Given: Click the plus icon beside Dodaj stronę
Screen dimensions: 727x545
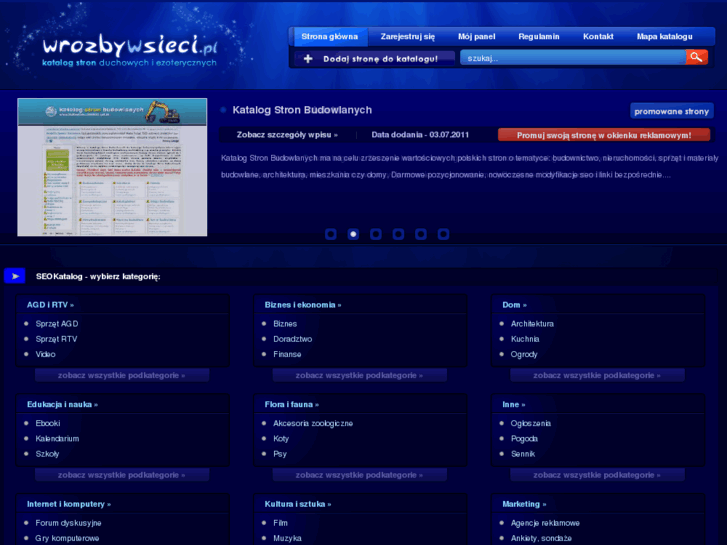Looking at the screenshot, I should coord(308,59).
